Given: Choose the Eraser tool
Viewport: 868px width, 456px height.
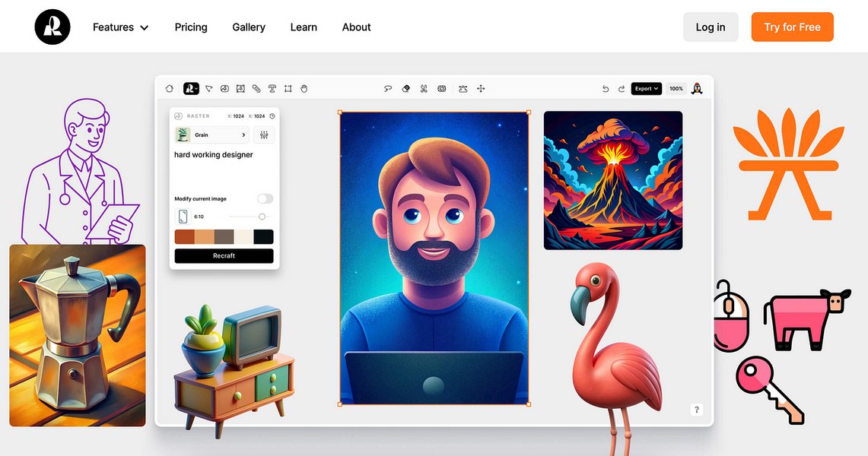Looking at the screenshot, I should (405, 88).
